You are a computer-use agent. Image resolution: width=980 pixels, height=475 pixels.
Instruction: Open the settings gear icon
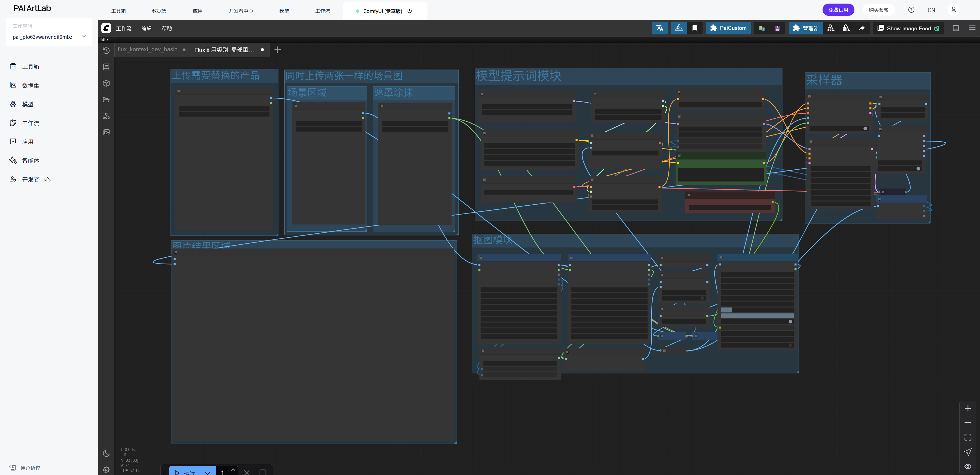point(106,470)
